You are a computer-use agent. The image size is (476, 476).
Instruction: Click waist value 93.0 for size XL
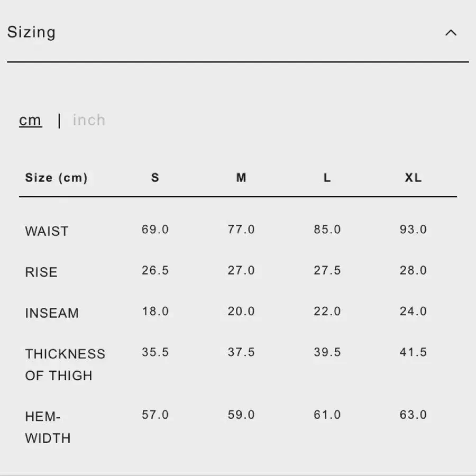[413, 230]
